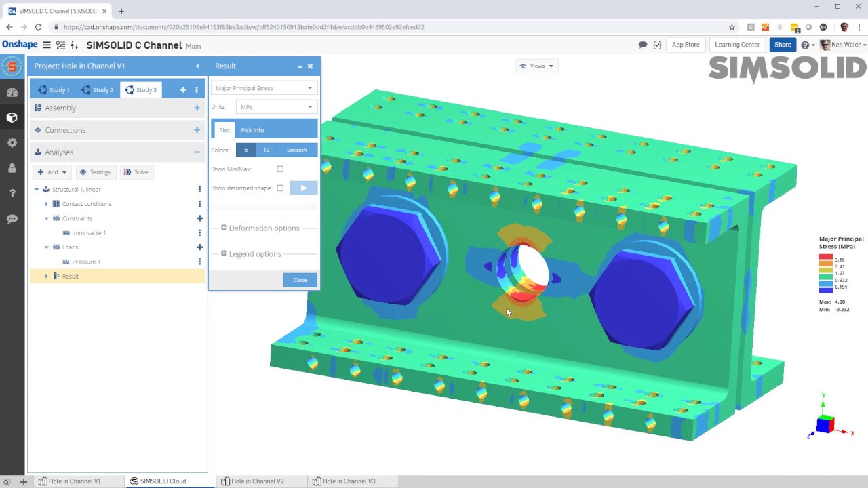The width and height of the screenshot is (868, 488).
Task: Open study tabs options menu
Action: (197, 89)
